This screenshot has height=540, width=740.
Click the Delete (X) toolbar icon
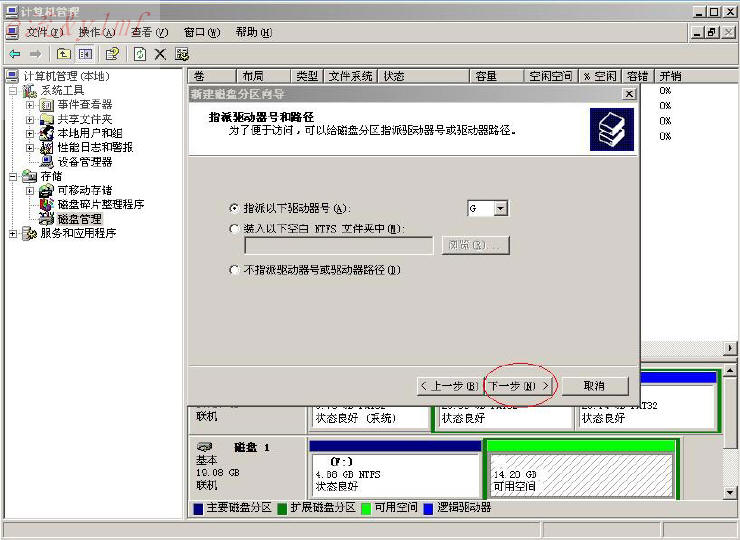pyautogui.click(x=160, y=54)
